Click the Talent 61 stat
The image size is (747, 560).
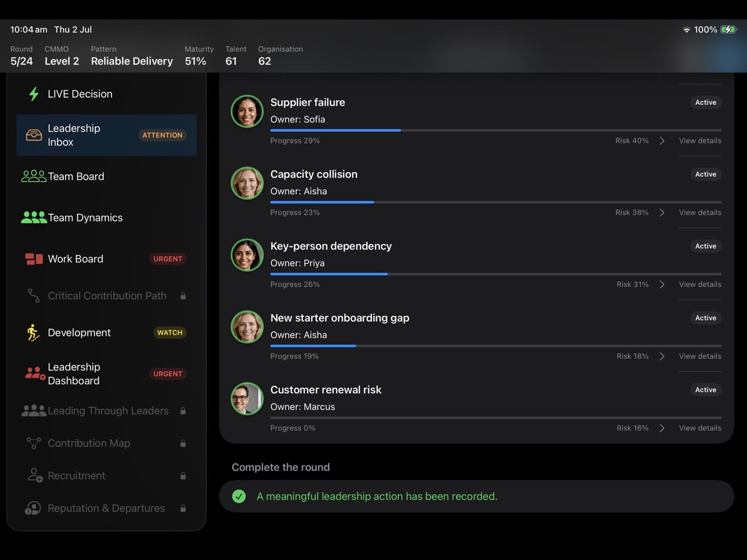point(236,55)
